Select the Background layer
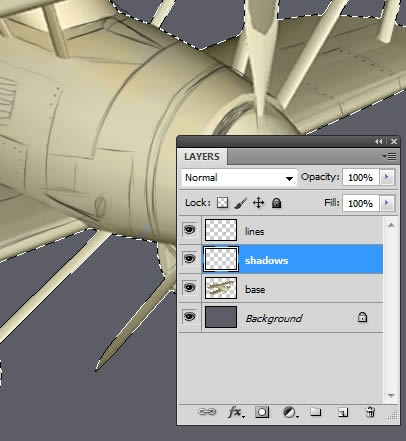 [281, 318]
